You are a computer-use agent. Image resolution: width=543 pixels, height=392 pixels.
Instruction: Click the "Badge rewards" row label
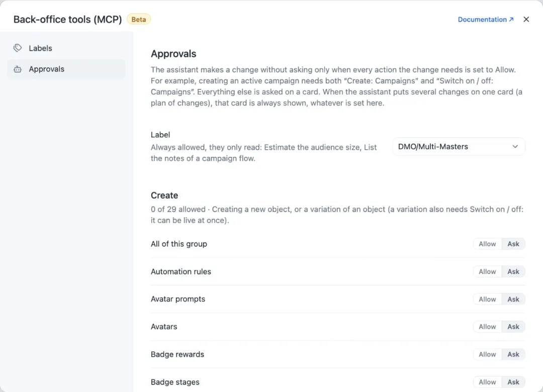click(177, 354)
